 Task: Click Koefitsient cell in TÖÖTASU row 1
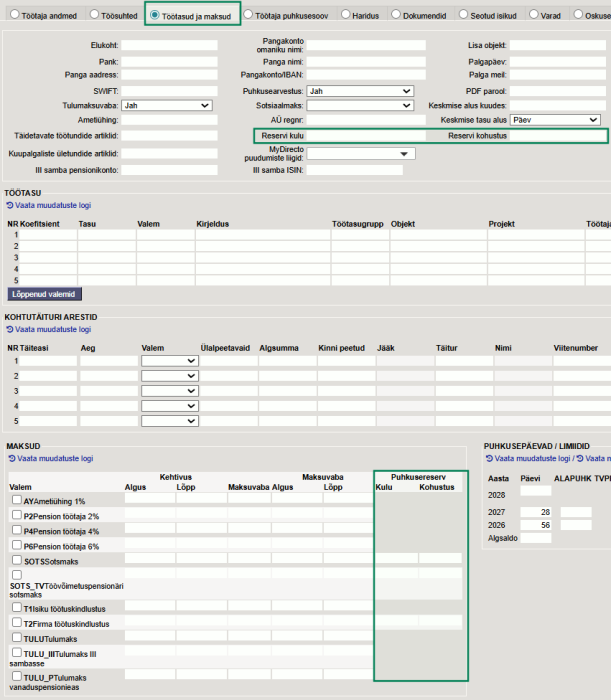pyautogui.click(x=48, y=235)
